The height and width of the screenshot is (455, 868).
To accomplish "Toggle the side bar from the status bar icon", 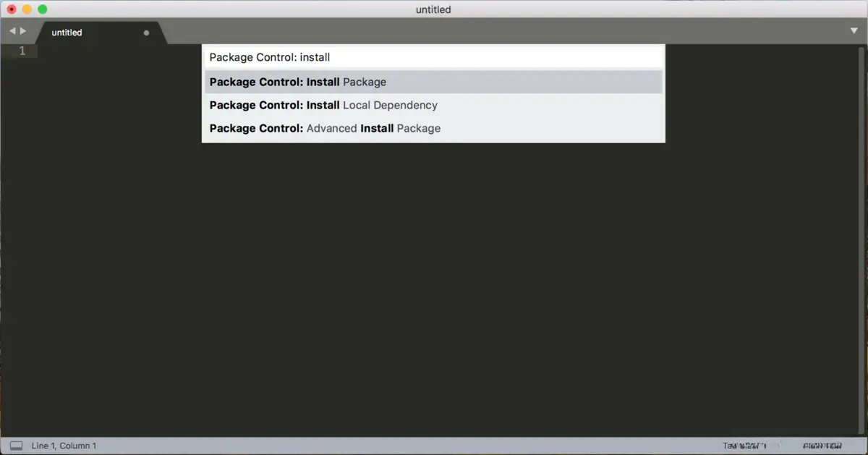I will [x=16, y=446].
